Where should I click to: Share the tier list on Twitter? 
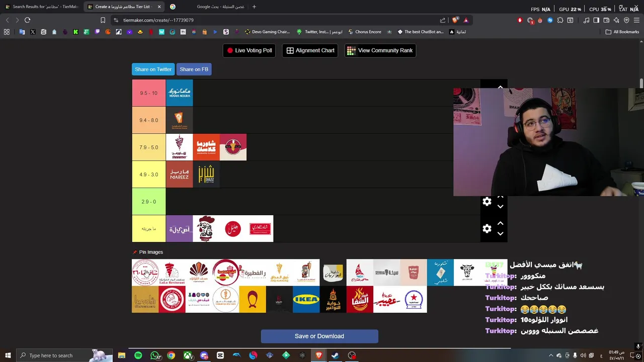pos(153,69)
